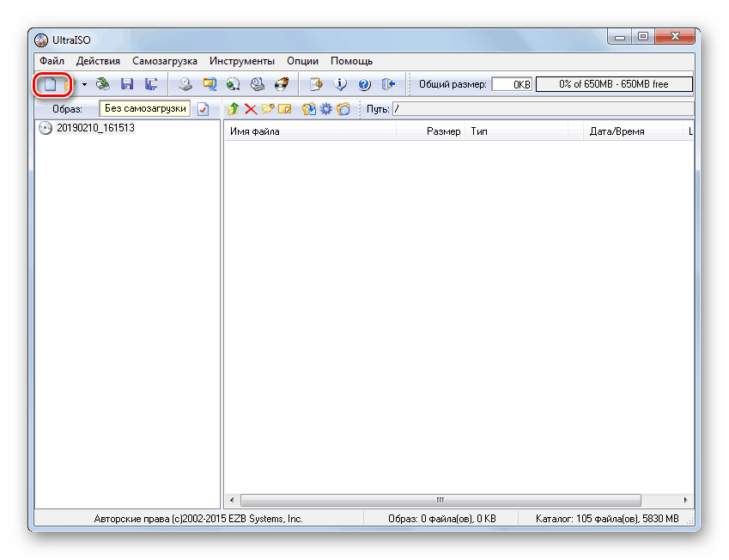Open the Самозагрузка menu
729x560 pixels.
[x=165, y=61]
